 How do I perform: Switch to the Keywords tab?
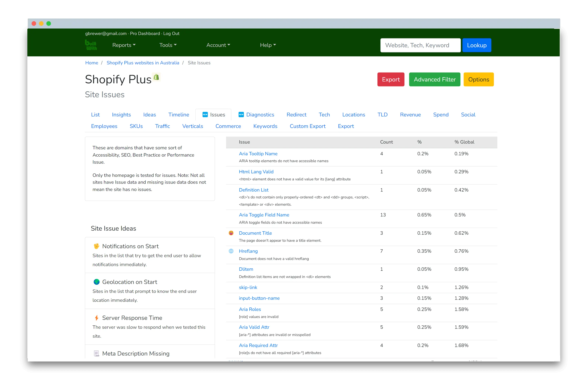[265, 126]
